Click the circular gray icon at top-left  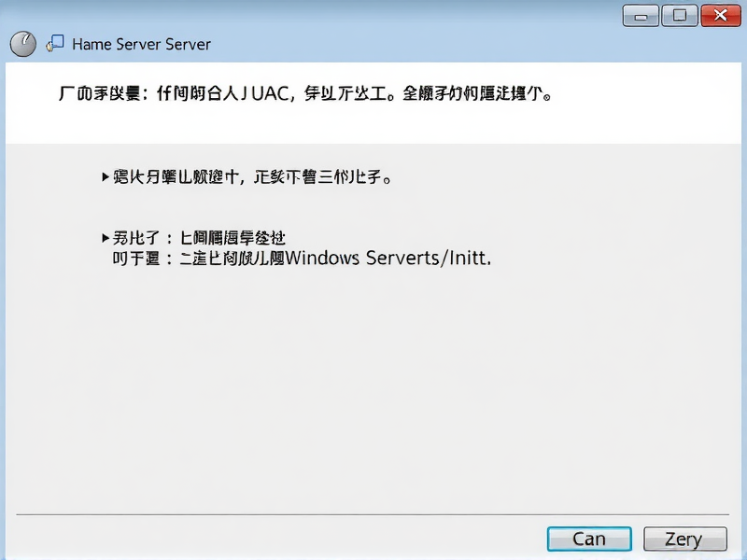(22, 44)
